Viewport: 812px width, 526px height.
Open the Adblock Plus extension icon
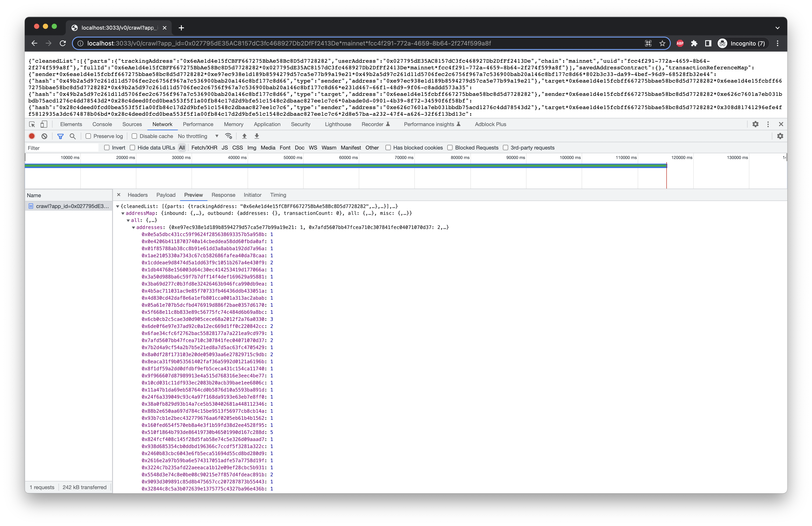[x=680, y=43]
